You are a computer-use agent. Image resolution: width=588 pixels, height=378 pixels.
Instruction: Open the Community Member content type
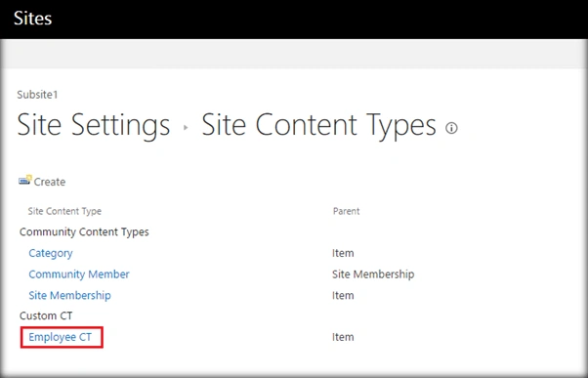79,274
